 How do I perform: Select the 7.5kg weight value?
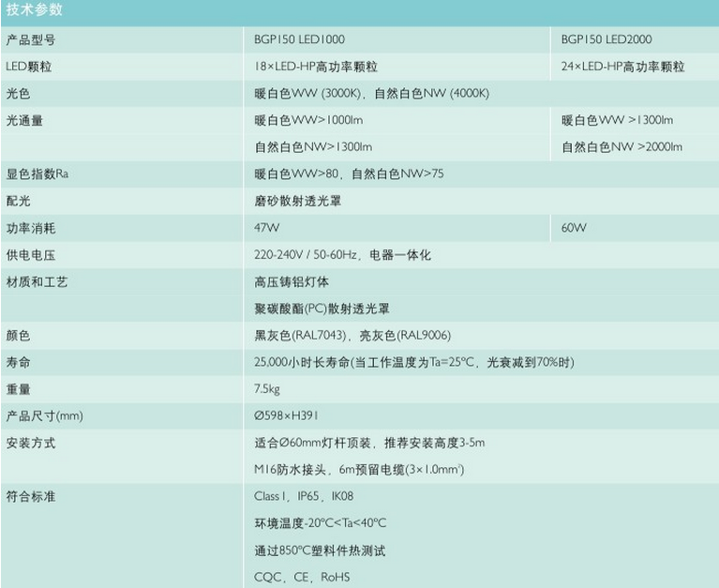click(x=268, y=388)
